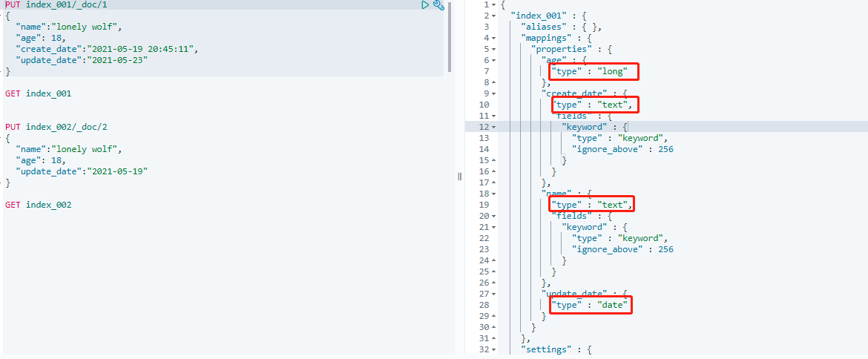The image size is (868, 359).
Task: Fold the "keyword" block on line 21
Action: (494, 227)
